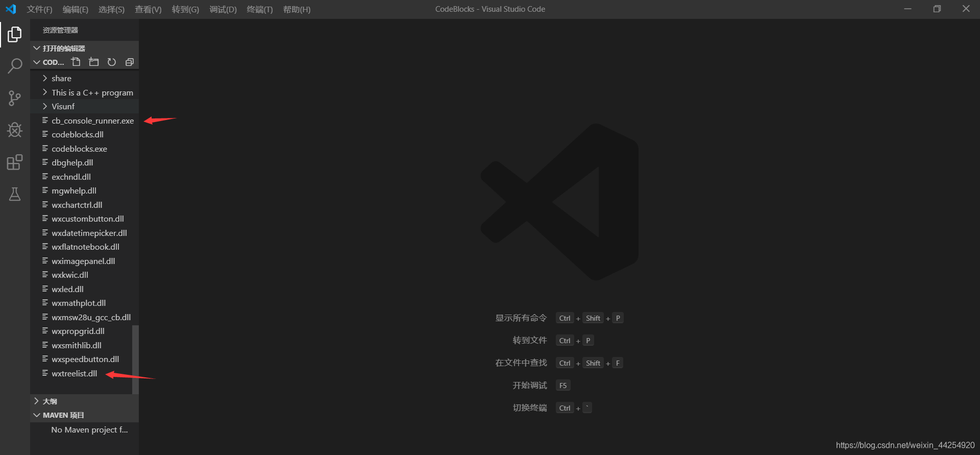Click the F5 key label
The width and height of the screenshot is (980, 455).
click(563, 386)
